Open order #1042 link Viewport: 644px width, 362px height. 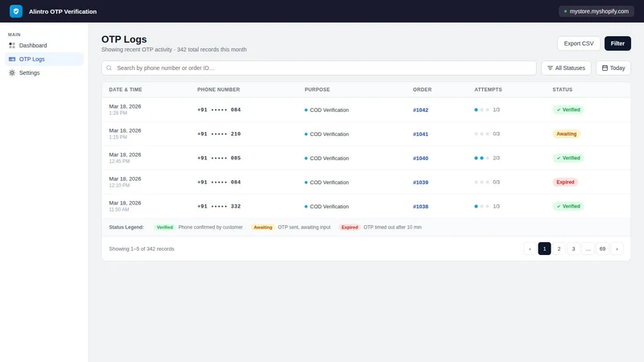[420, 110]
